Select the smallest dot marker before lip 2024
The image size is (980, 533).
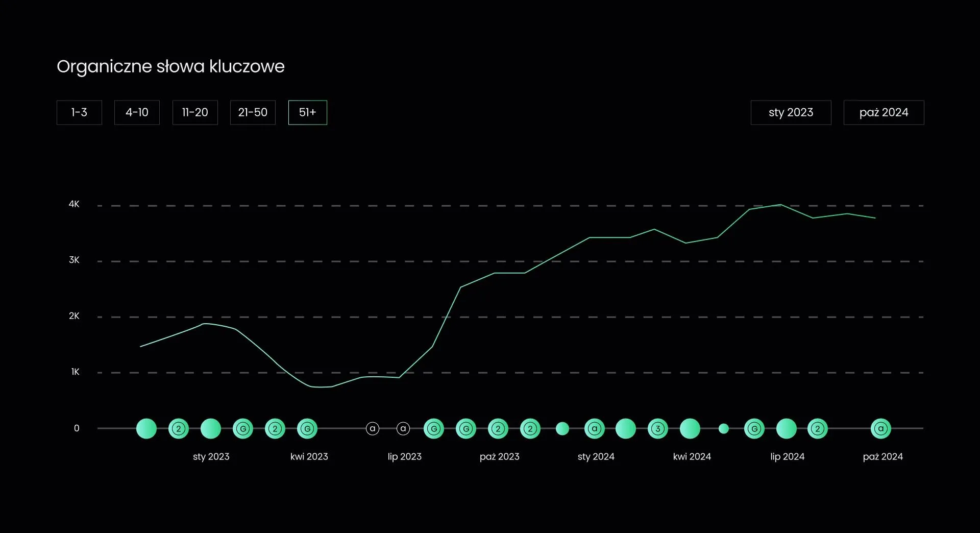click(x=723, y=429)
